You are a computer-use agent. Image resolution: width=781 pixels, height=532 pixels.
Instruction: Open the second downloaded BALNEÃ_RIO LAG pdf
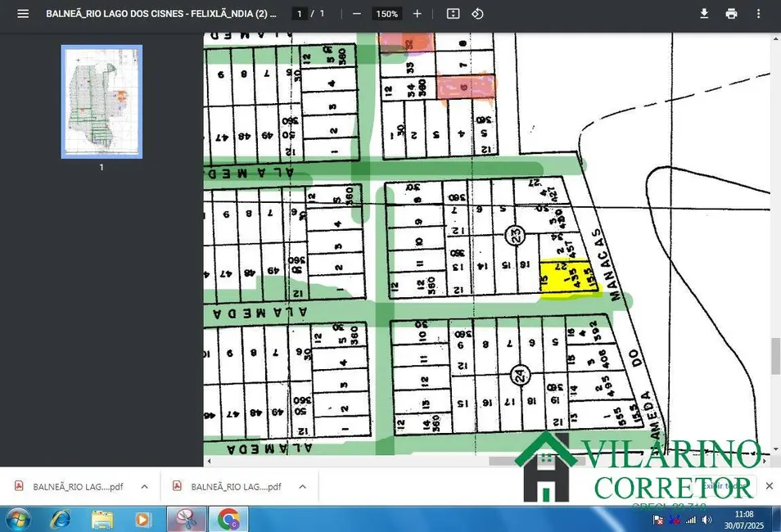coord(228,486)
